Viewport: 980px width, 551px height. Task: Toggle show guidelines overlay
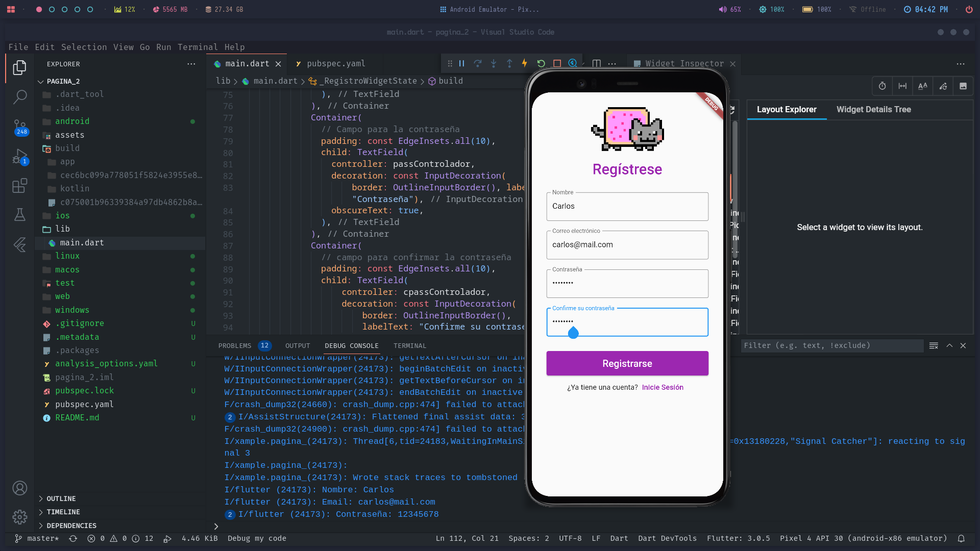(x=902, y=86)
